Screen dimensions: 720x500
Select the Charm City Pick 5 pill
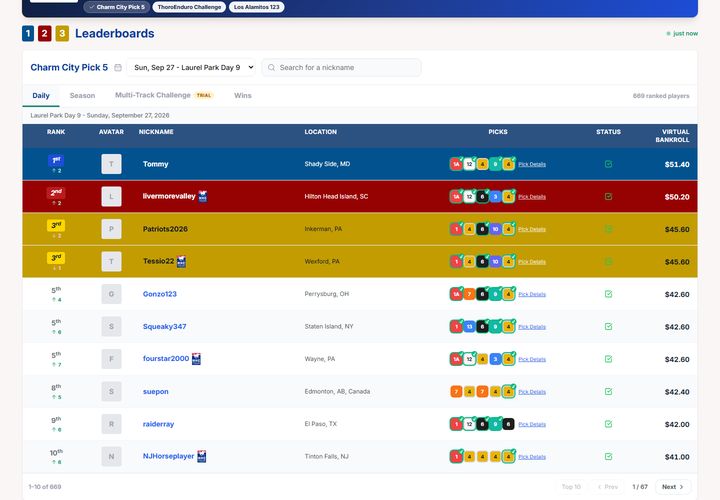click(x=117, y=7)
